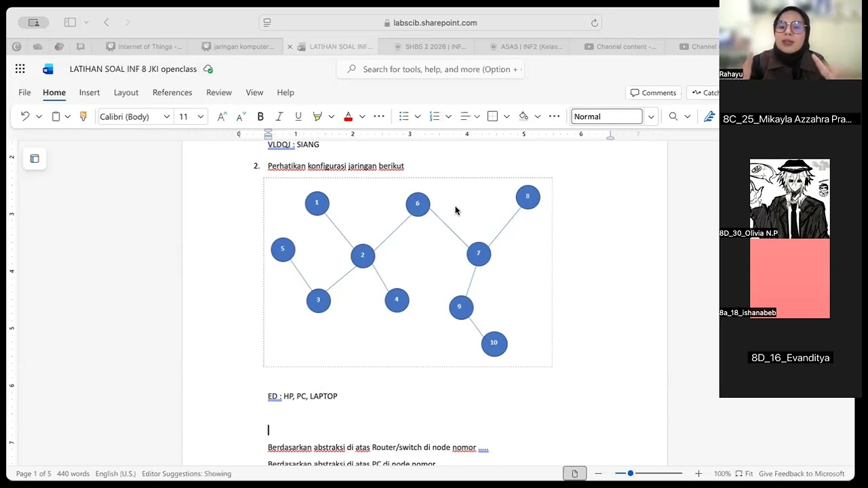Screen dimensions: 868x488
Task: Switch to the SHBS 2 2026 browser tab
Action: (x=431, y=47)
